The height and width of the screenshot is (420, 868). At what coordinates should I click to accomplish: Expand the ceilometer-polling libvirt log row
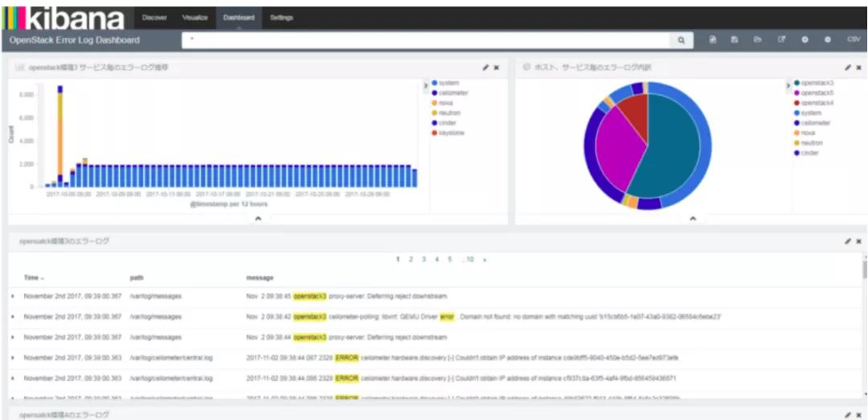coord(13,317)
